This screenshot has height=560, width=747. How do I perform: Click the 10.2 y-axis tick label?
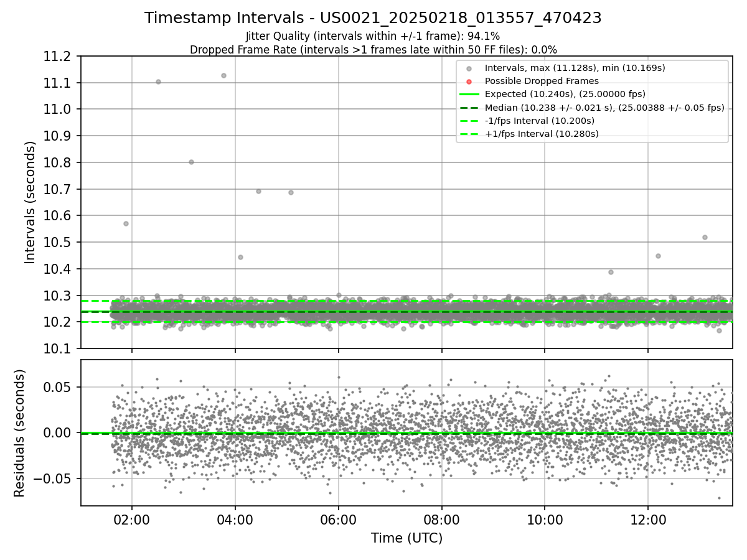point(59,322)
